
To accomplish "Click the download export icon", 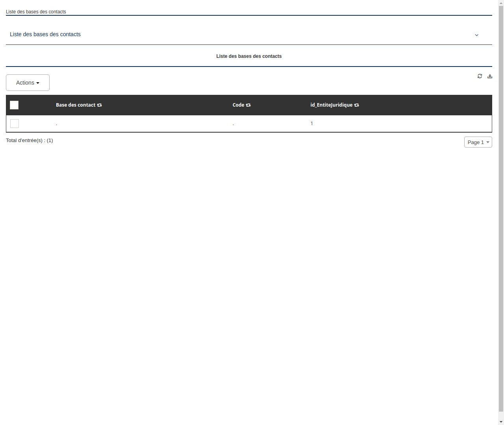I will click(x=489, y=76).
